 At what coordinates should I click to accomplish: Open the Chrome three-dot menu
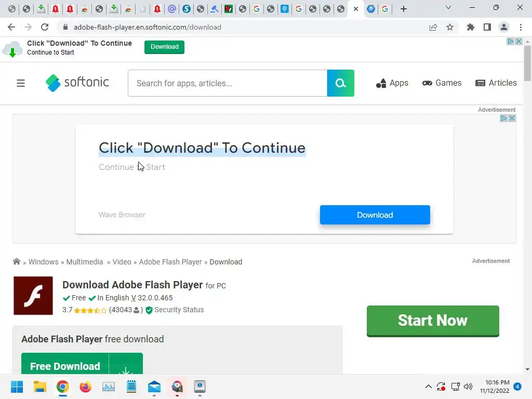521,27
